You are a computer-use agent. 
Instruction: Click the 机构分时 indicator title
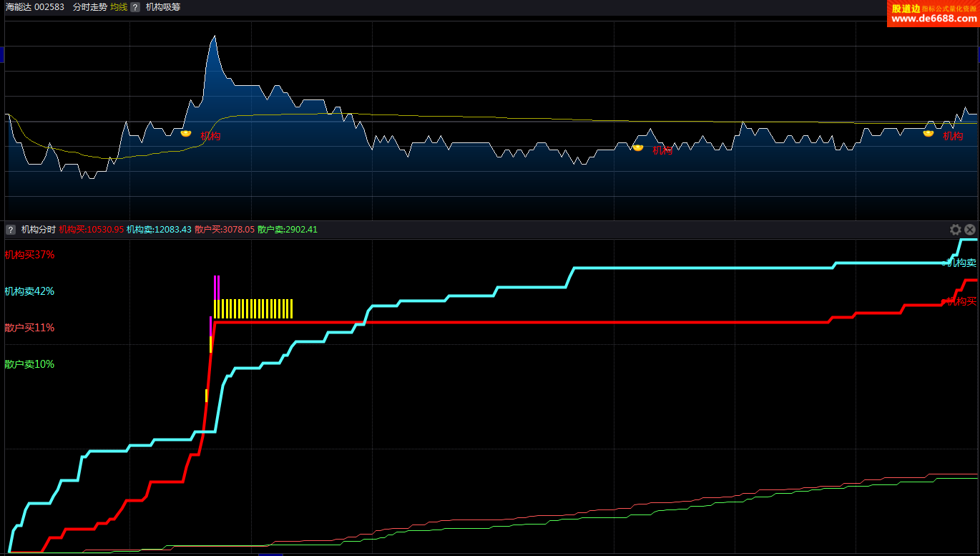tap(38, 230)
